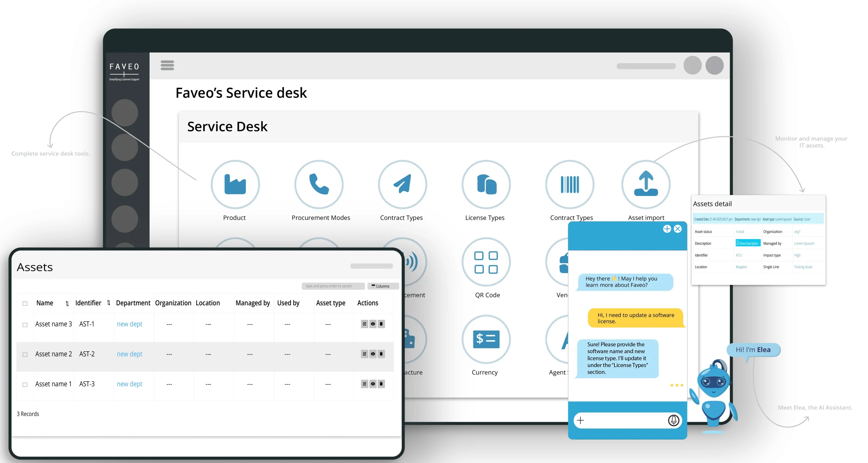The image size is (868, 463).
Task: Click 'Testing Asset' Single Line value
Action: pos(803,267)
